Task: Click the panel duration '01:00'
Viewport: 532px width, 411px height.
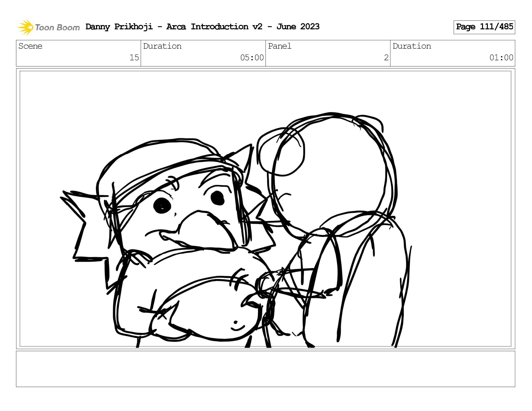Action: click(x=501, y=58)
